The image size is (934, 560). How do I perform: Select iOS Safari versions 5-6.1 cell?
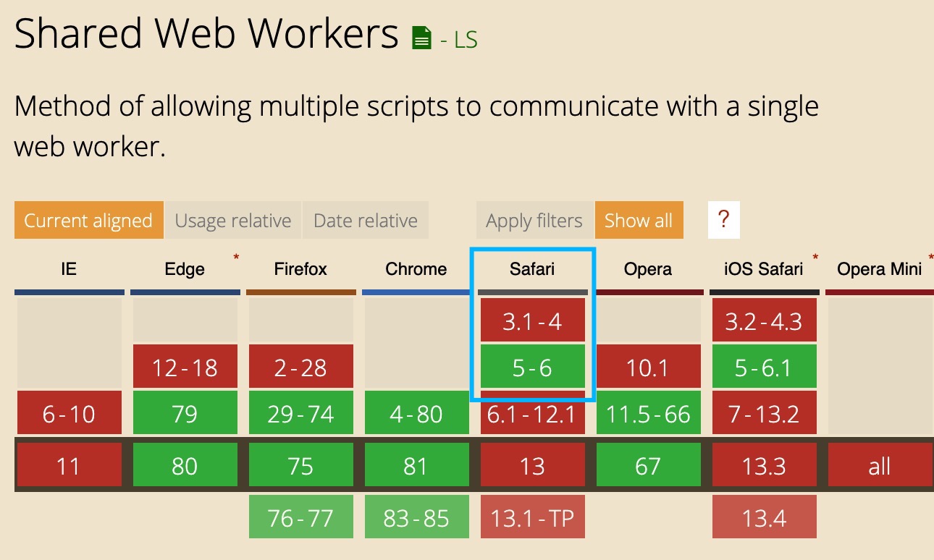[764, 368]
